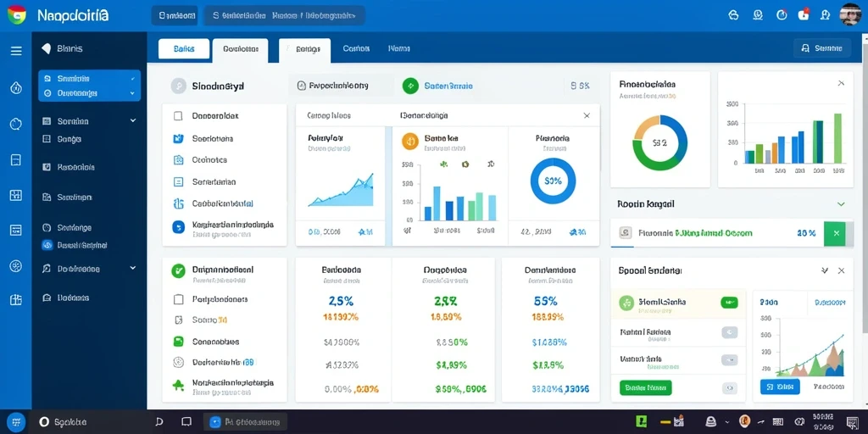Click the grid icon at the bottom of the left rail

click(16, 300)
